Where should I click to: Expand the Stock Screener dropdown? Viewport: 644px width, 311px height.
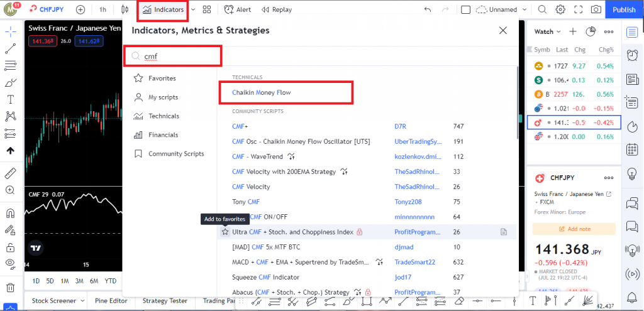point(82,301)
